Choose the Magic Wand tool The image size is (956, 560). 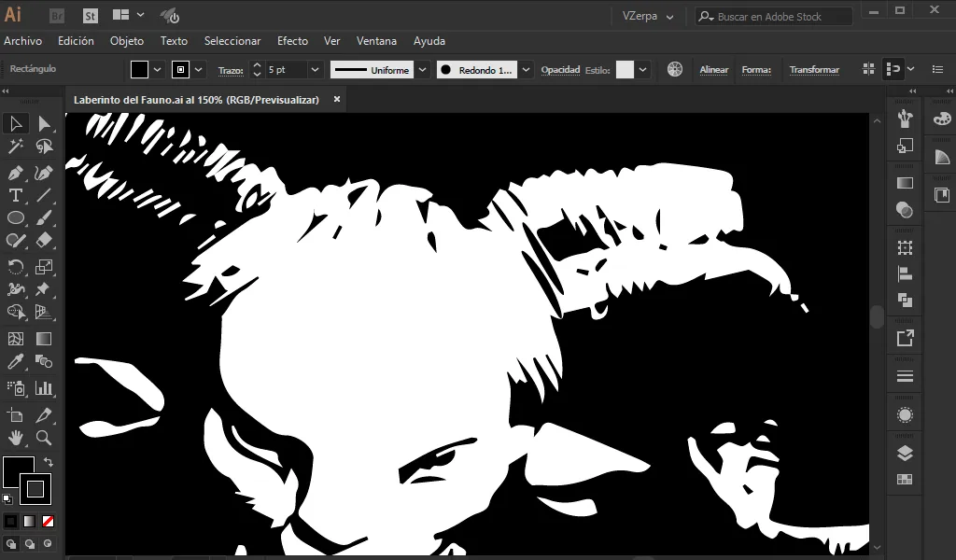point(15,147)
